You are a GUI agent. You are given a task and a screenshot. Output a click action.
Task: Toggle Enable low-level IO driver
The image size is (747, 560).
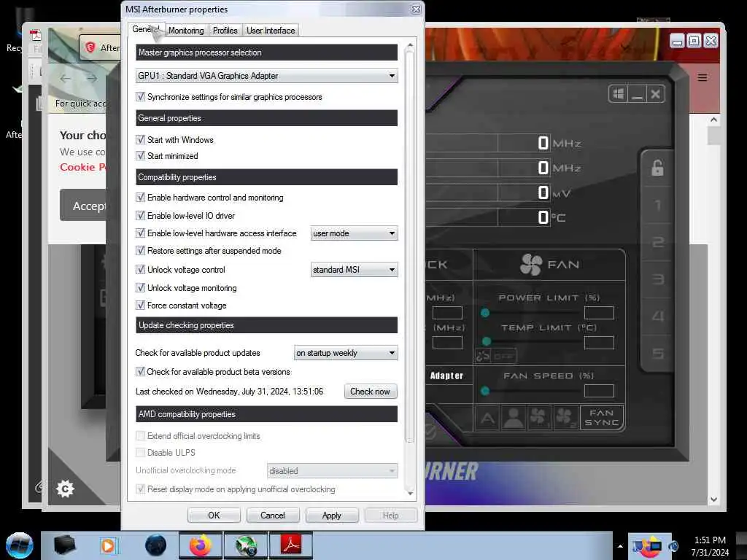click(140, 215)
